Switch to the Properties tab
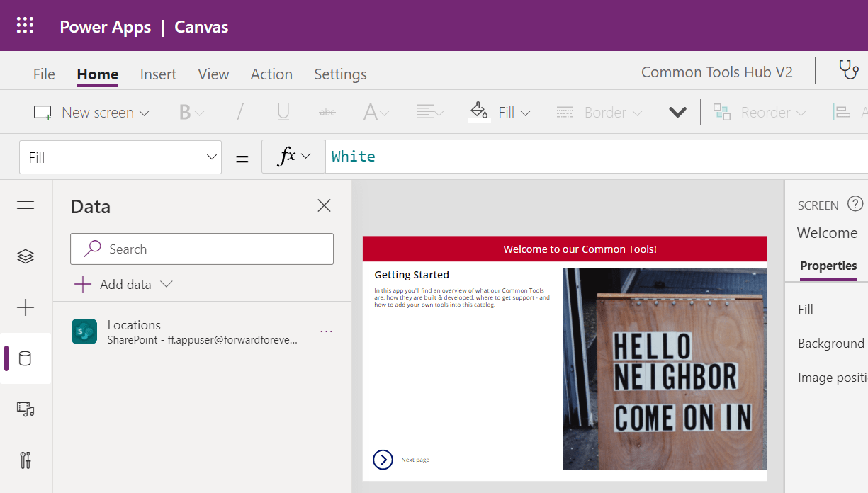 [x=828, y=266]
